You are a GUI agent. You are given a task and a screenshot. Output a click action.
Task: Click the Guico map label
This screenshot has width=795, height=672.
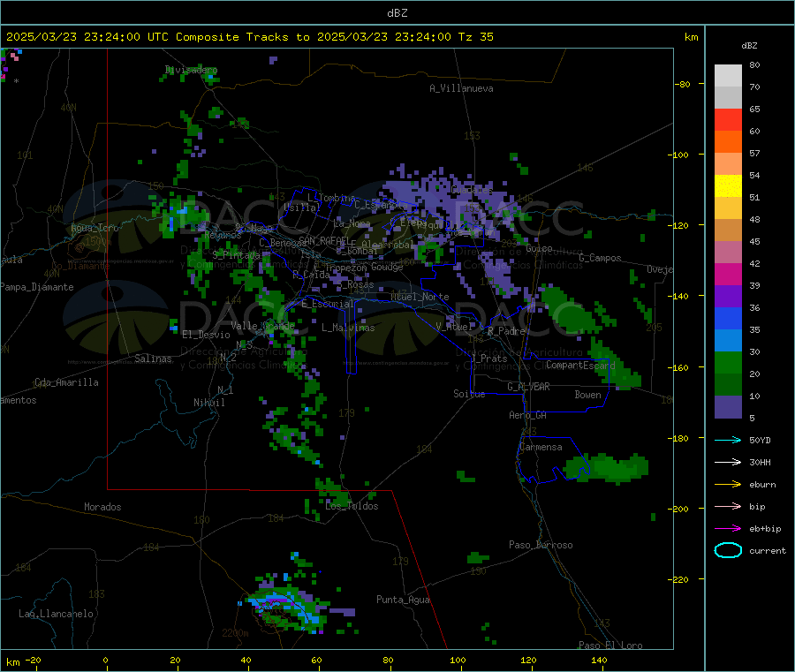(x=539, y=248)
